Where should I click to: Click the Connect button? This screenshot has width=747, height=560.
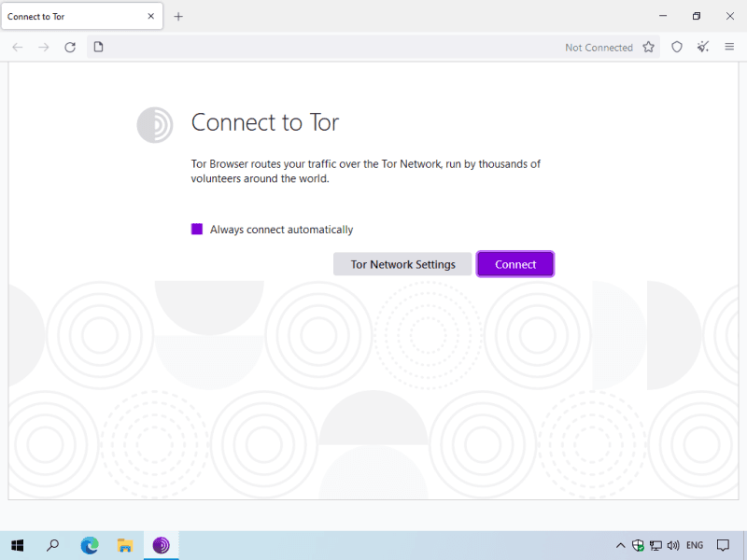point(515,264)
